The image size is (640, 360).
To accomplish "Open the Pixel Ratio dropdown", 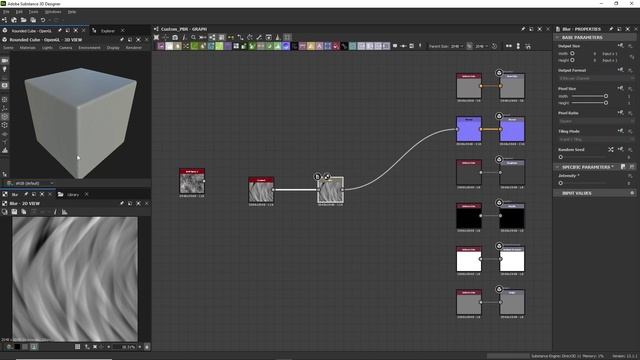I will [x=596, y=121].
